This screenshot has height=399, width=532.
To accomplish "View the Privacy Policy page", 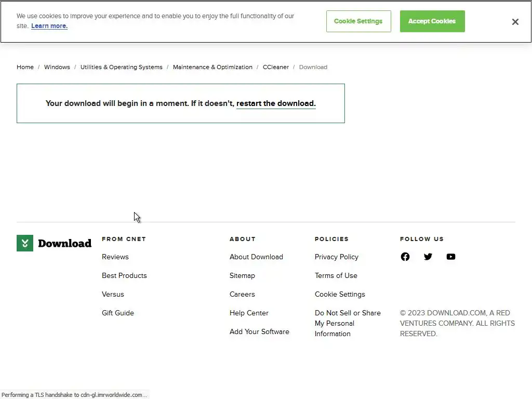I will 337,257.
